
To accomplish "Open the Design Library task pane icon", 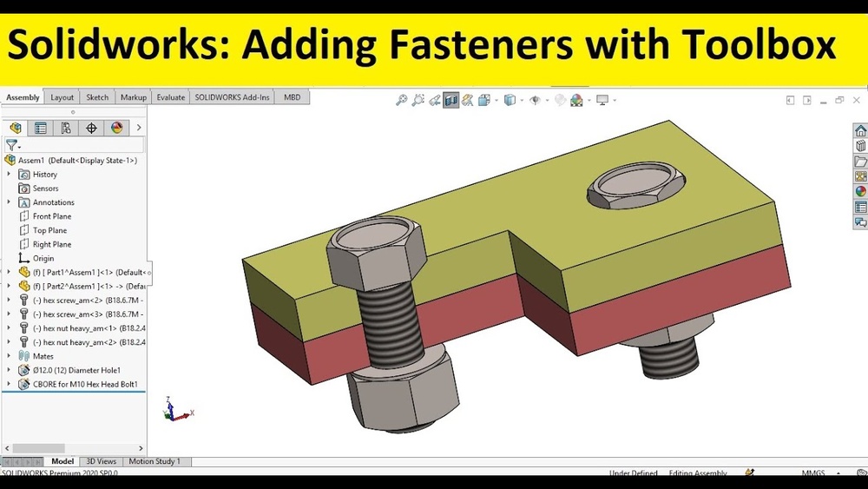I will pyautogui.click(x=860, y=146).
